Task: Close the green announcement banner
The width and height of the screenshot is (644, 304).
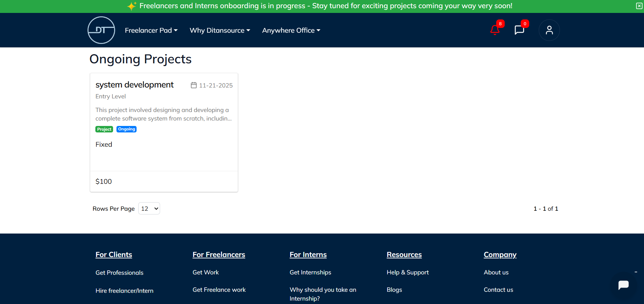Action: click(x=639, y=6)
